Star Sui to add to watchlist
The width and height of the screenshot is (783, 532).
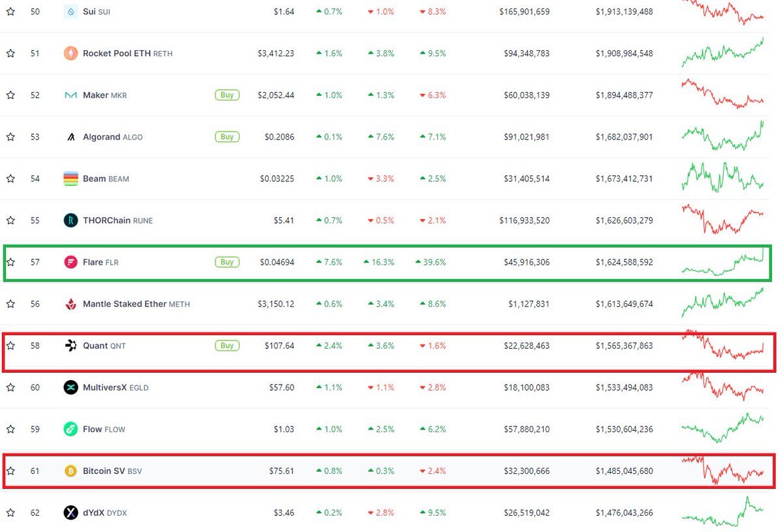tap(10, 12)
